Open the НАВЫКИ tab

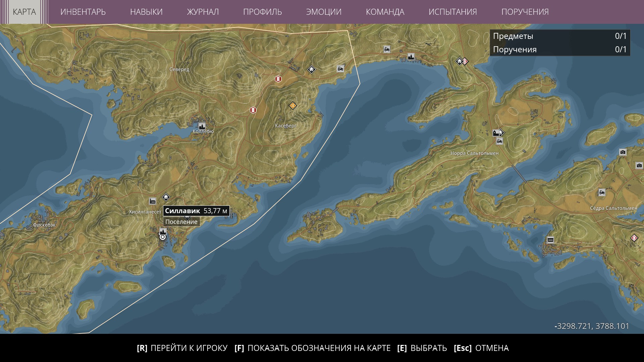[146, 12]
